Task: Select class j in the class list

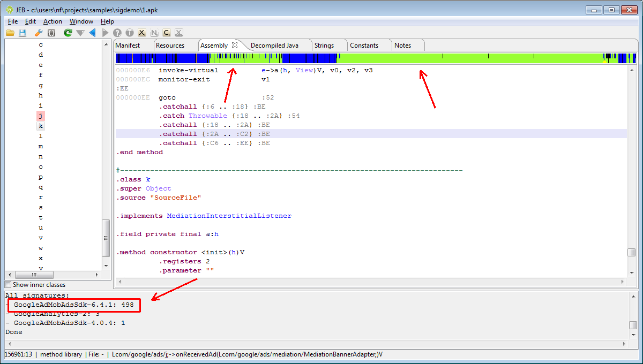Action: pyautogui.click(x=41, y=116)
